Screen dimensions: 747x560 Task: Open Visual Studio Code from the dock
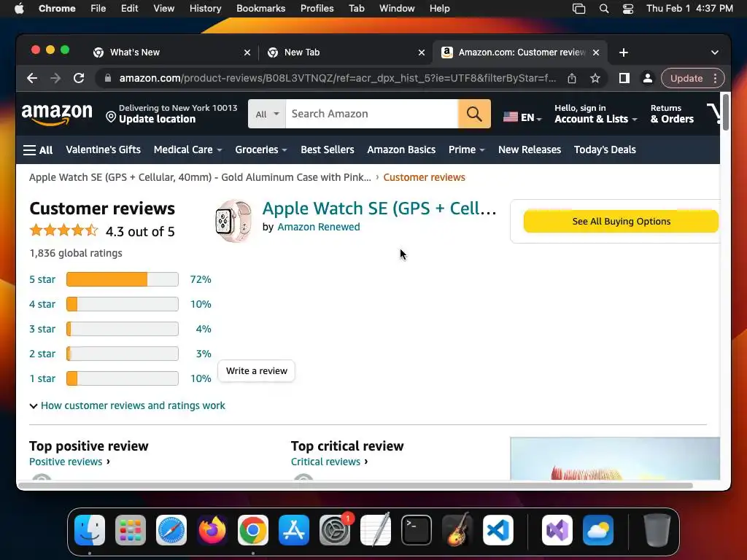coord(498,530)
